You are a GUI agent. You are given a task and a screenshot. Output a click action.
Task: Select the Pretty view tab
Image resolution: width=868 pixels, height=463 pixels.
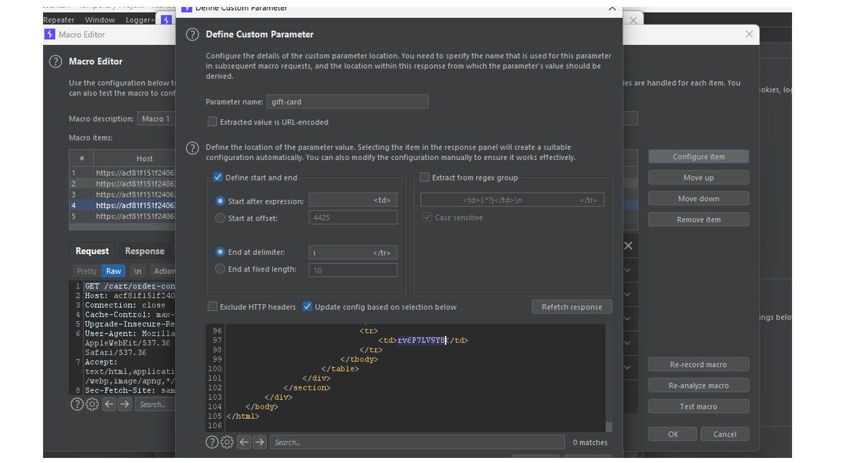(87, 271)
